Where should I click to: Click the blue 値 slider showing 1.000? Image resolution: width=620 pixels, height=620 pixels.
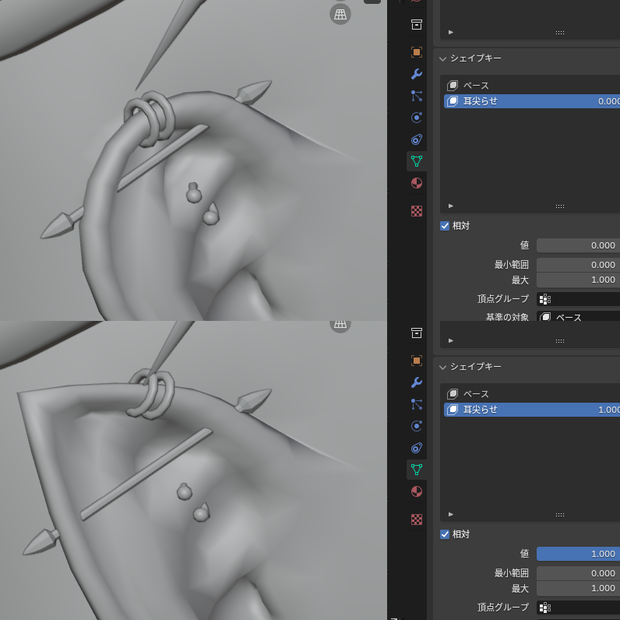tap(578, 554)
